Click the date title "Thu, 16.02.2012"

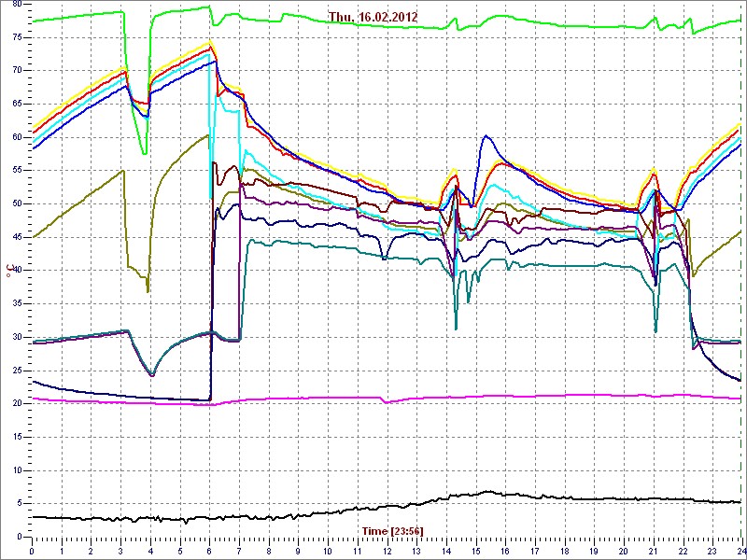coord(373,17)
